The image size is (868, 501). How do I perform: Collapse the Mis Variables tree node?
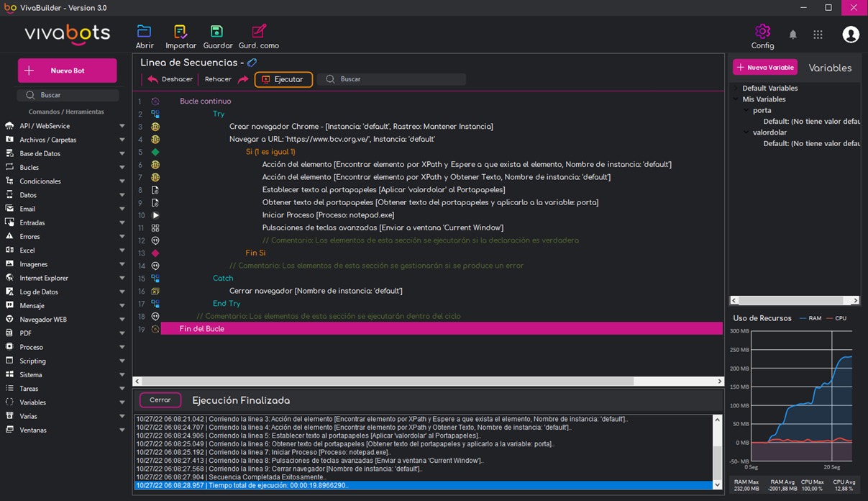tap(736, 99)
